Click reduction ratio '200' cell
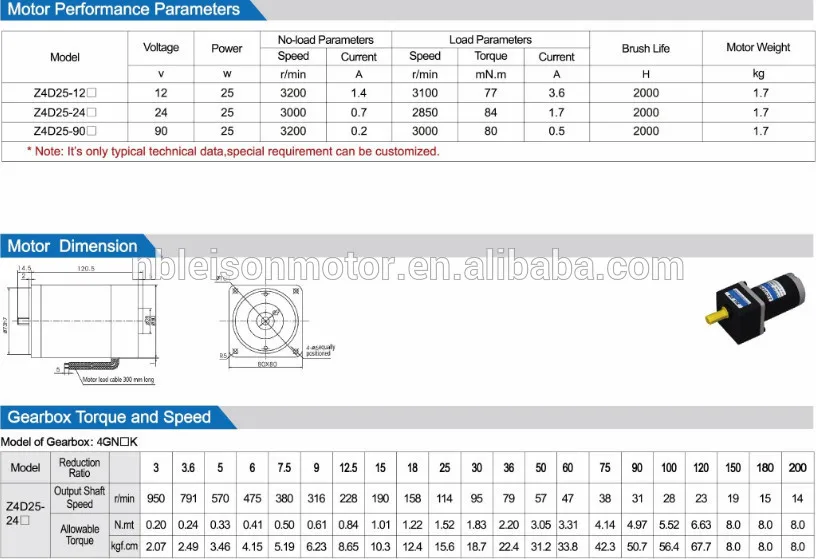The height and width of the screenshot is (559, 816). point(797,467)
